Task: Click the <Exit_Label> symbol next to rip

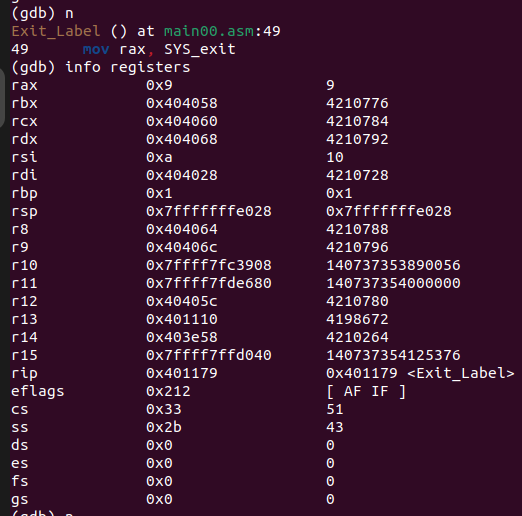Action: [461, 373]
